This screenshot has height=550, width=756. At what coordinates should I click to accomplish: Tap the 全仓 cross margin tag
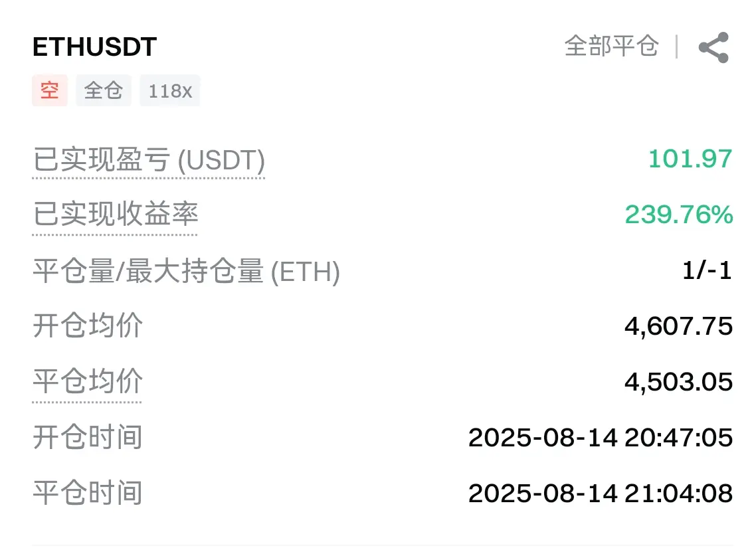pyautogui.click(x=103, y=90)
